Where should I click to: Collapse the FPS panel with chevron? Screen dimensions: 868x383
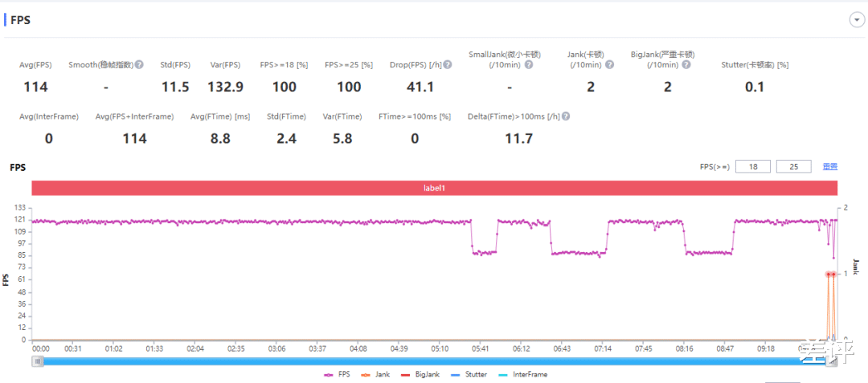click(x=856, y=20)
